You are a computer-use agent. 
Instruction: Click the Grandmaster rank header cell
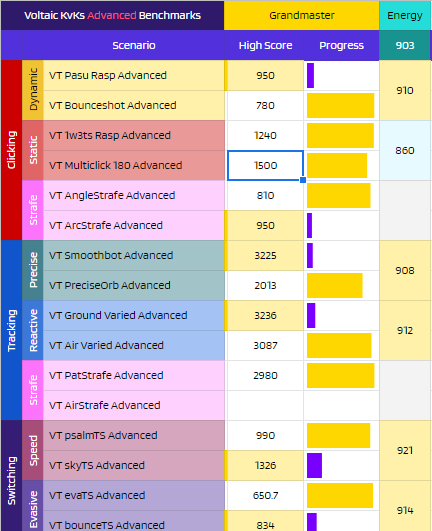(301, 15)
